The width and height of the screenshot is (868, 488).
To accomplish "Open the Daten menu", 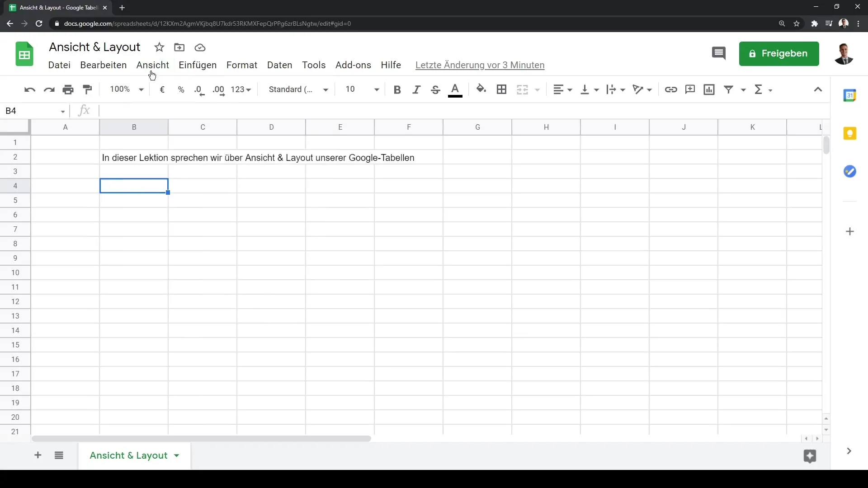I will tap(279, 65).
